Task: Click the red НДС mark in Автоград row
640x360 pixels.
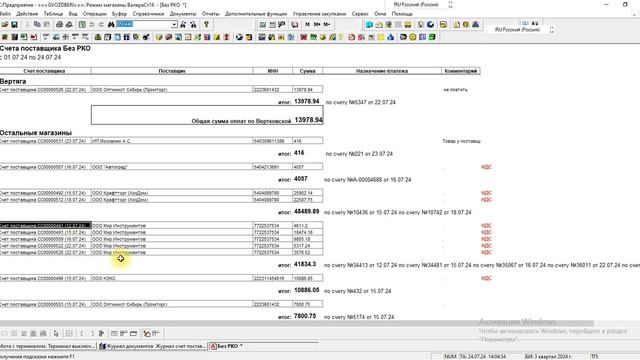Action: pyautogui.click(x=486, y=167)
